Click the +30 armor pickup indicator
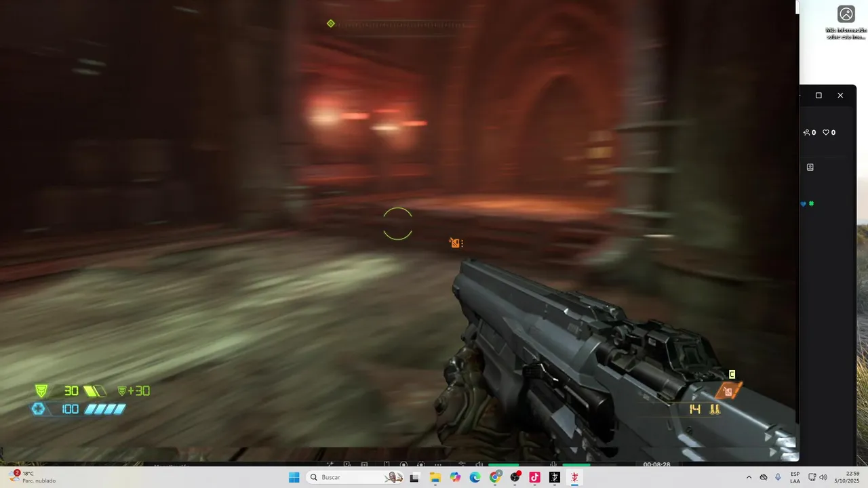Screen dimensions: 868x488 [134, 391]
